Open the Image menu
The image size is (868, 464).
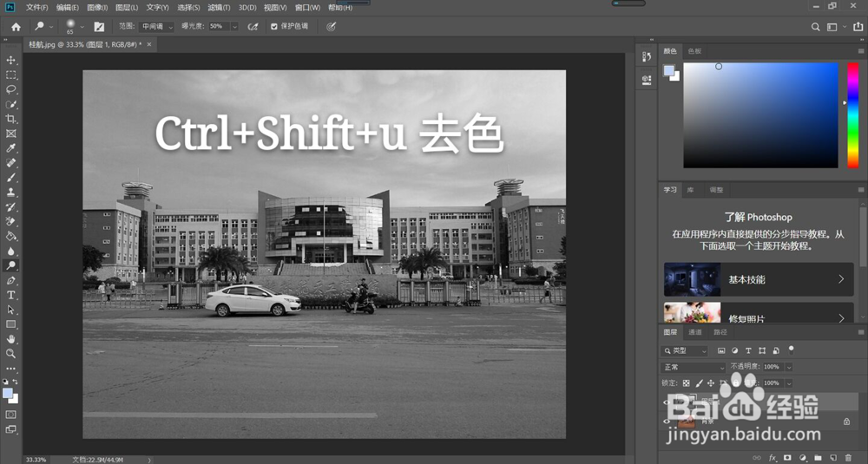click(97, 8)
